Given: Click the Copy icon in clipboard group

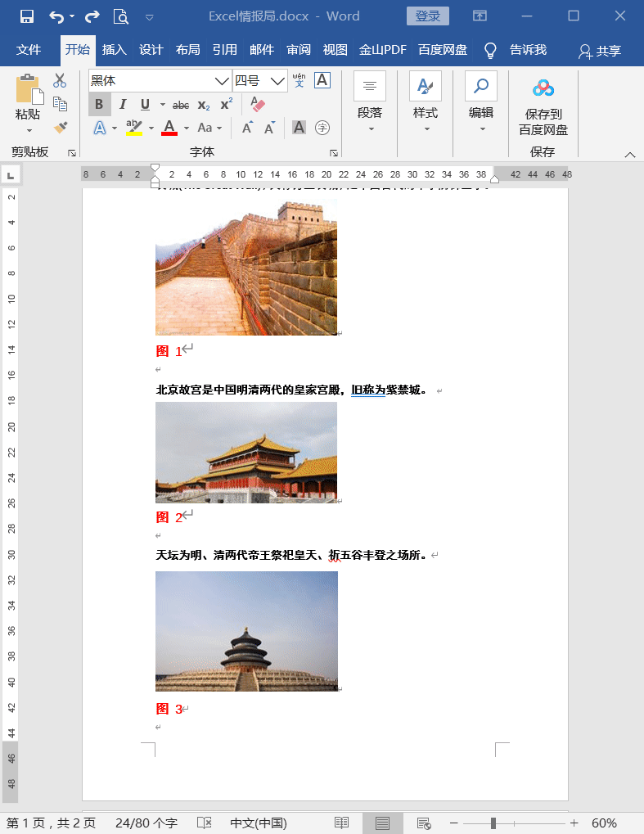Looking at the screenshot, I should click(60, 104).
